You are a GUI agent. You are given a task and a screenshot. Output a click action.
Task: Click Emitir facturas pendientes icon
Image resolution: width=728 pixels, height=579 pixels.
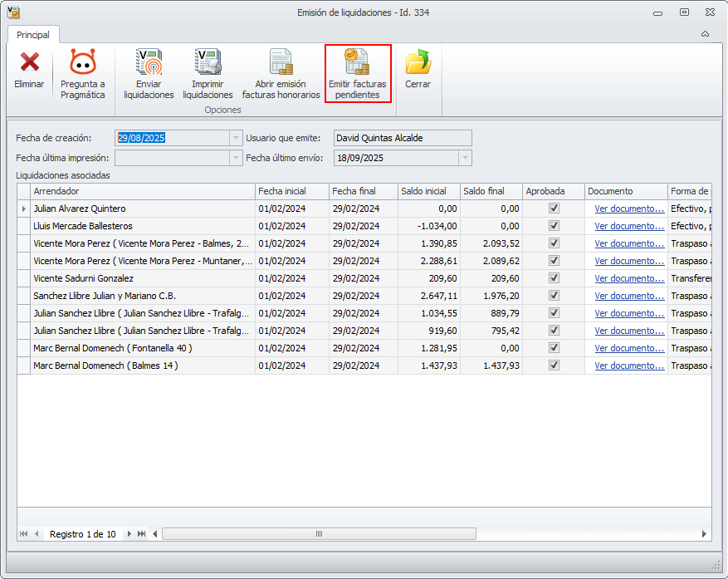357,62
